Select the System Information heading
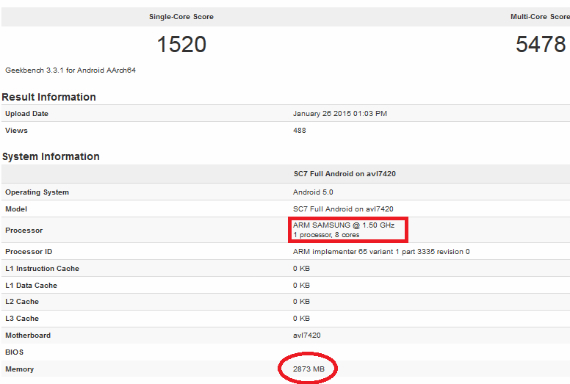Viewport: 570px width, 384px height. click(51, 157)
